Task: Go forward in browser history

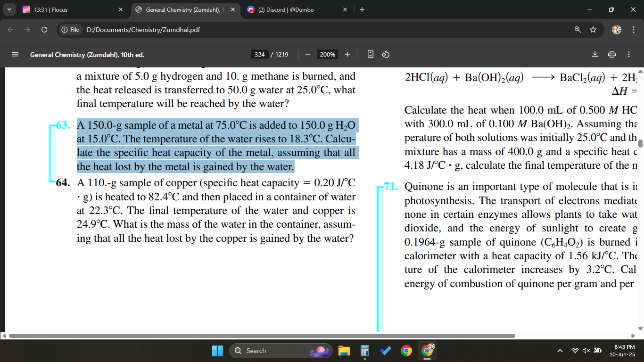Action: click(28, 30)
